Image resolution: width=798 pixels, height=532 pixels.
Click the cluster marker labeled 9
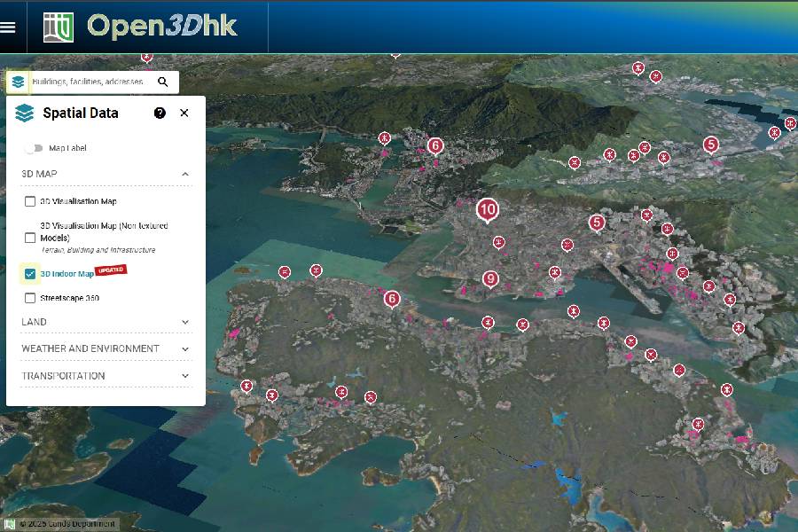tap(490, 278)
